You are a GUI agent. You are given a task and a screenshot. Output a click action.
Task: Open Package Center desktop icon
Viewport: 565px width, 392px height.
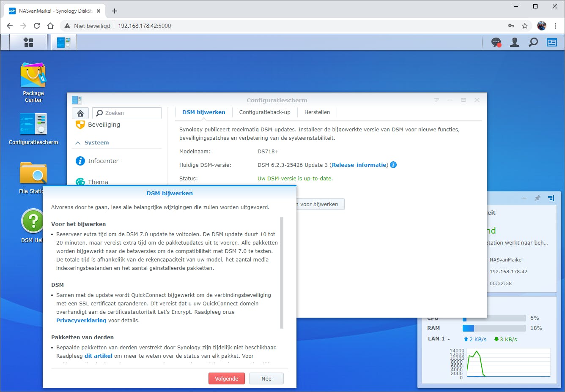33,83
